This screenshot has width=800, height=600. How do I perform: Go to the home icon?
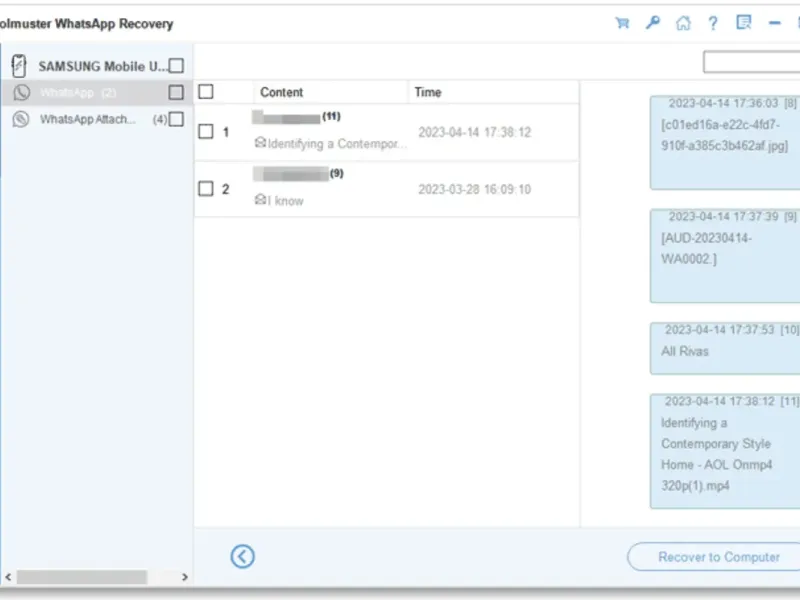click(683, 23)
